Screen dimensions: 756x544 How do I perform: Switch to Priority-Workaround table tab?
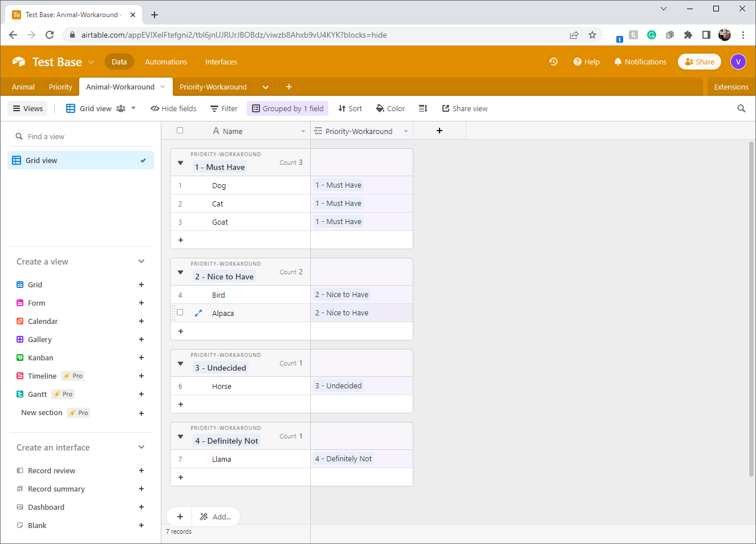pyautogui.click(x=213, y=87)
